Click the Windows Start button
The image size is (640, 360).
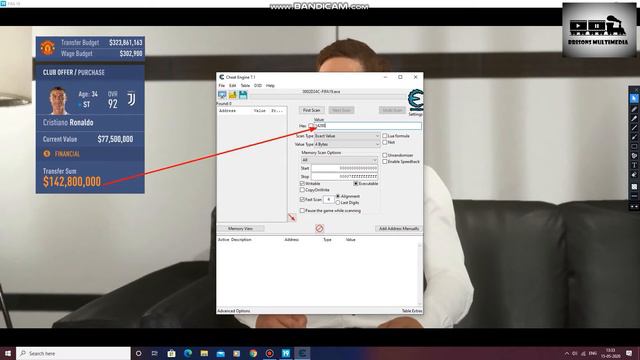pos(8,353)
